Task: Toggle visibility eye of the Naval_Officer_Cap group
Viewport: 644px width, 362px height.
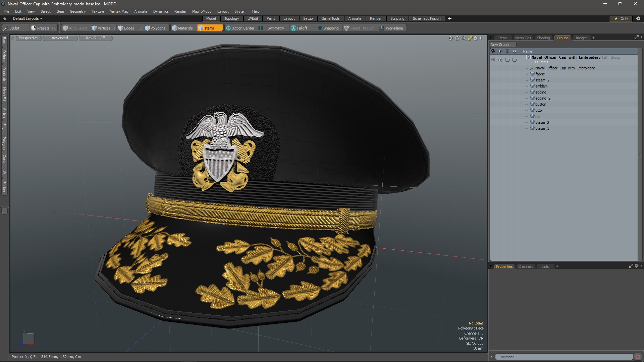Action: (493, 60)
